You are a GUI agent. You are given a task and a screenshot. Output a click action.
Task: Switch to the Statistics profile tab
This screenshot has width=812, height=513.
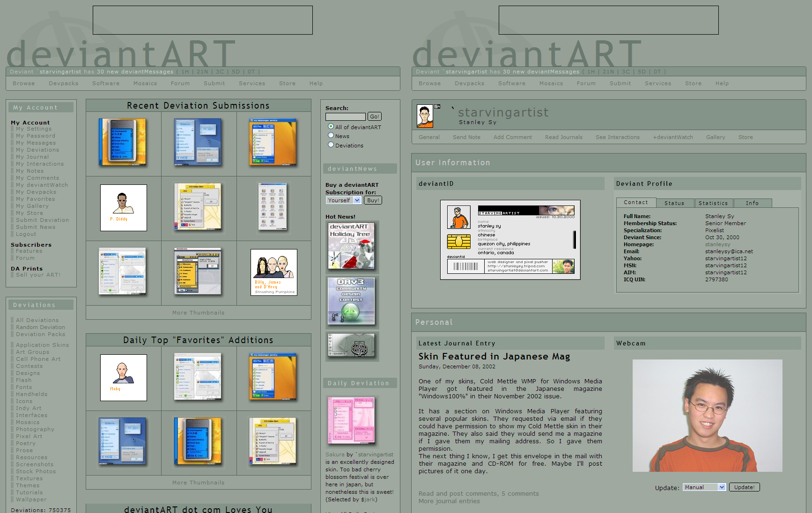[714, 203]
